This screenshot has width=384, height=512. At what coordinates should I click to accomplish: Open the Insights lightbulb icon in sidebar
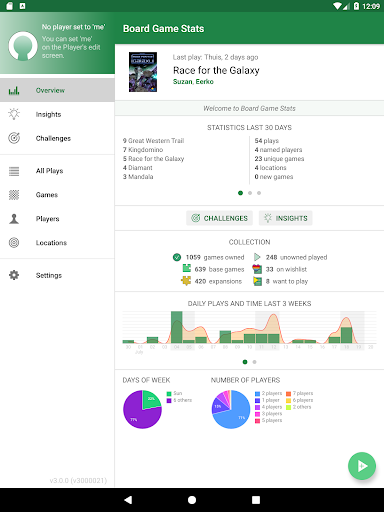(x=14, y=114)
